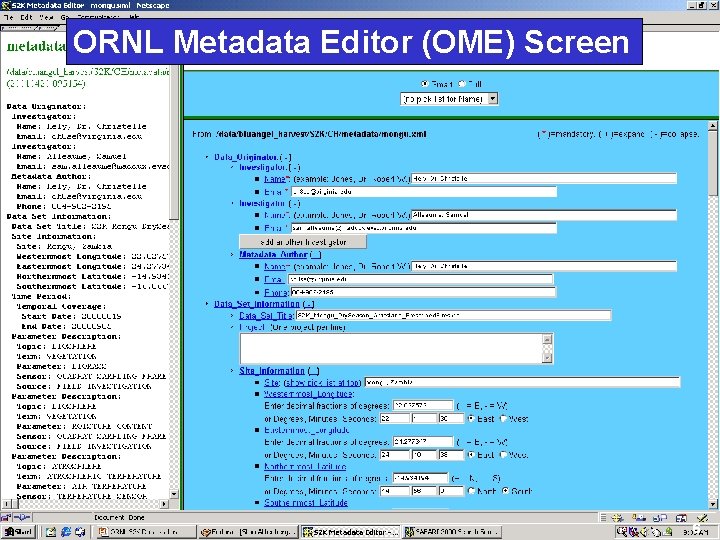The width and height of the screenshot is (720, 540).
Task: Click the left metadata pane's scroll-down arrow
Action: click(174, 494)
